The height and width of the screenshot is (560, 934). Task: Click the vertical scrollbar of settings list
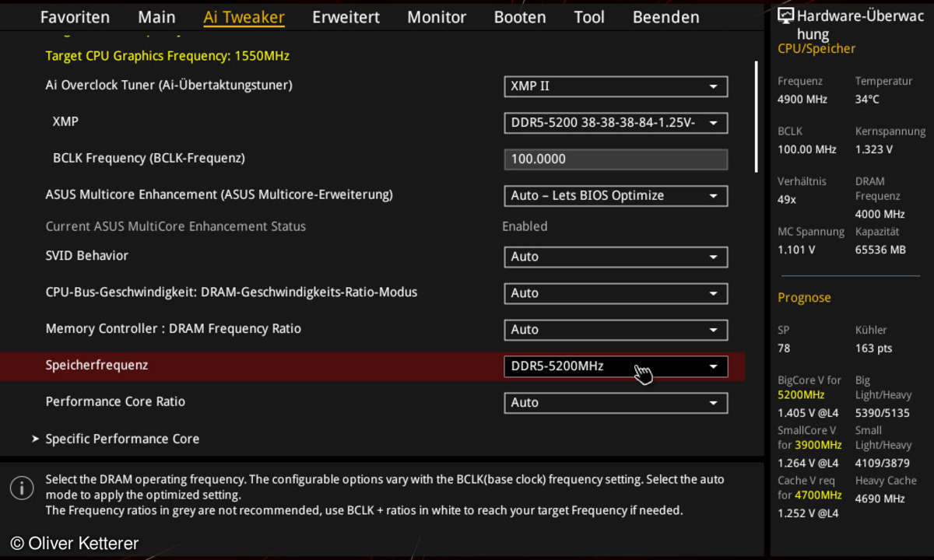point(756,117)
